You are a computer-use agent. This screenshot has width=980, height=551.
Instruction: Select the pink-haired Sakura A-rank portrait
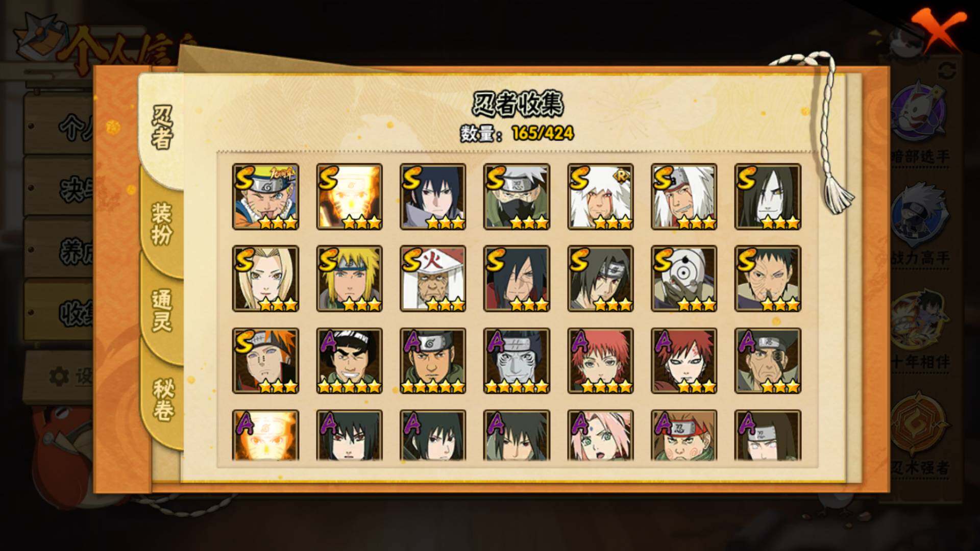600,435
